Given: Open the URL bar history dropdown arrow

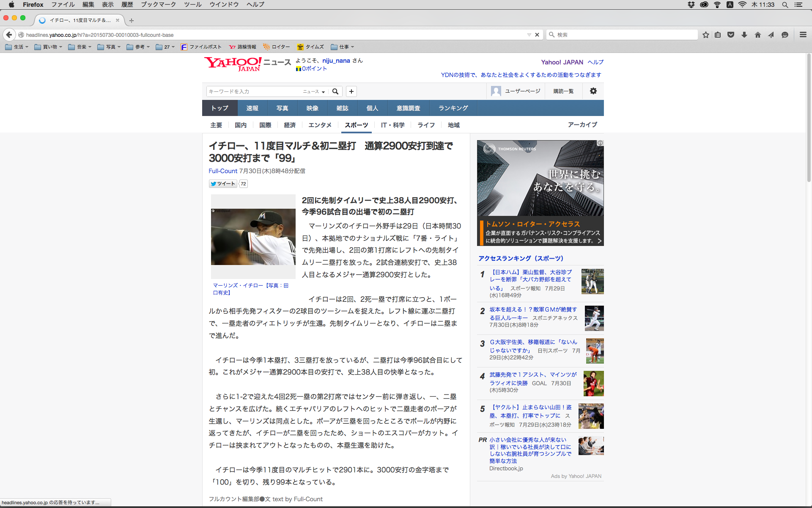Looking at the screenshot, I should pos(529,35).
